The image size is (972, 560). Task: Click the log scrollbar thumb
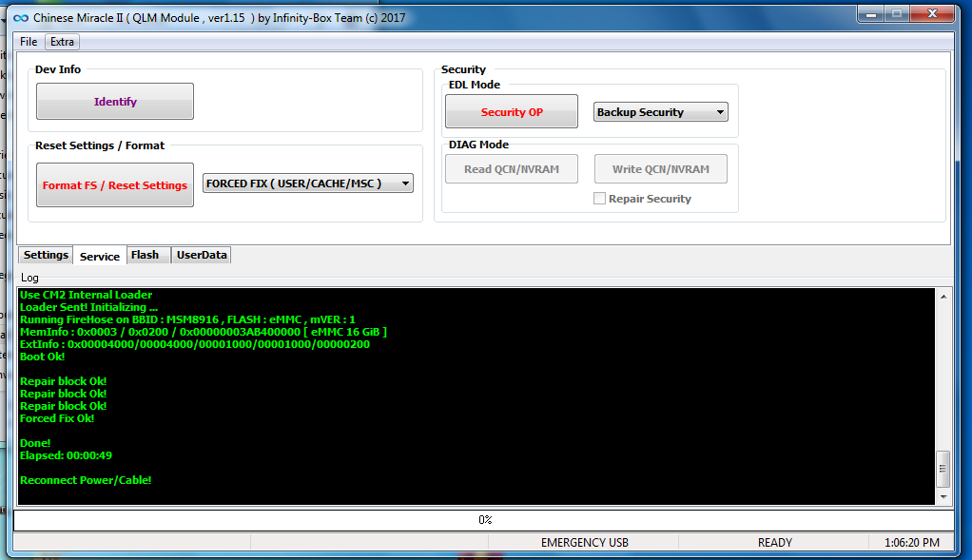[x=943, y=469]
